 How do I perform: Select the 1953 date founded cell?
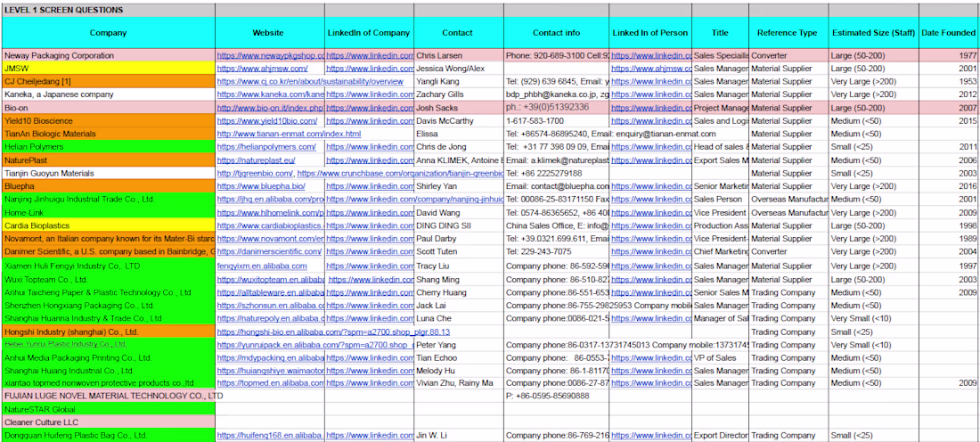coord(950,81)
